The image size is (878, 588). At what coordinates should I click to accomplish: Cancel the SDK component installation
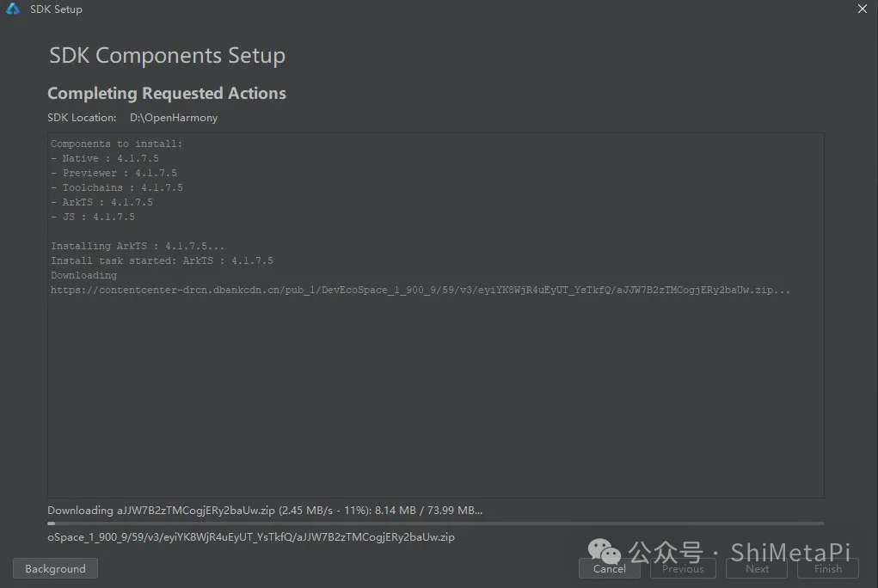coord(609,568)
